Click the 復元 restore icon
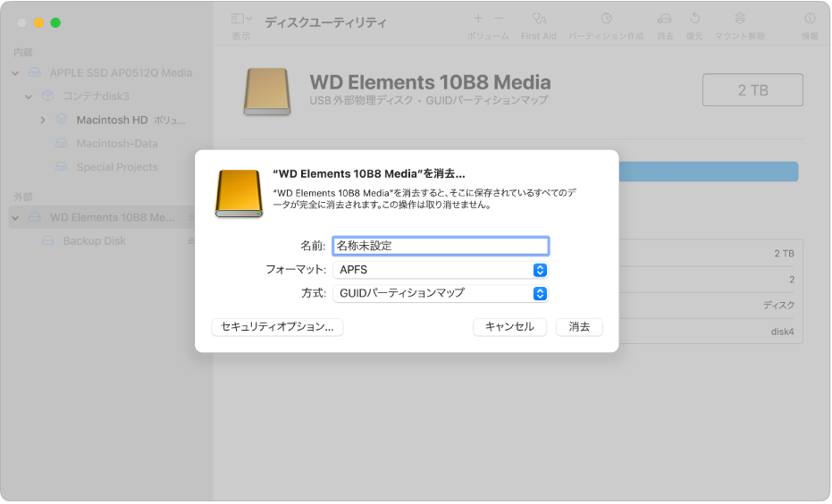832x504 pixels. 694,19
